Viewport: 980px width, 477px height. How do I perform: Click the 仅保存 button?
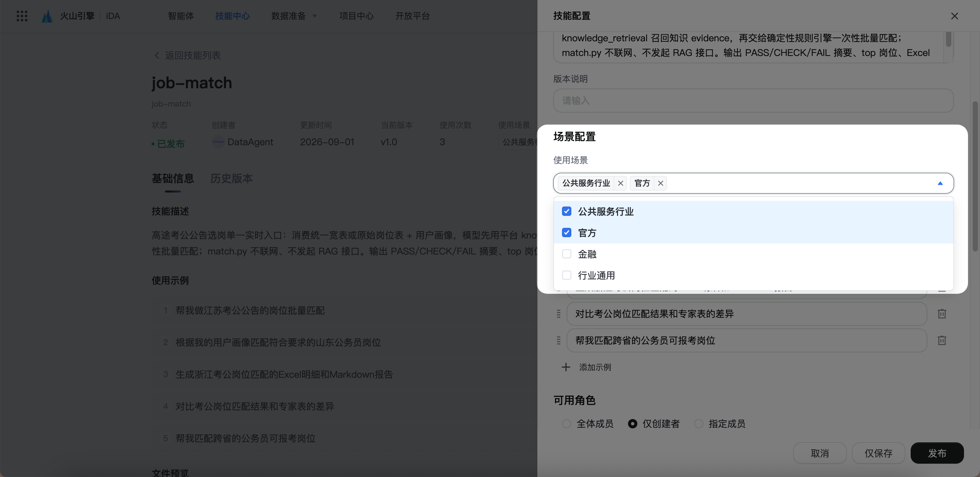878,453
